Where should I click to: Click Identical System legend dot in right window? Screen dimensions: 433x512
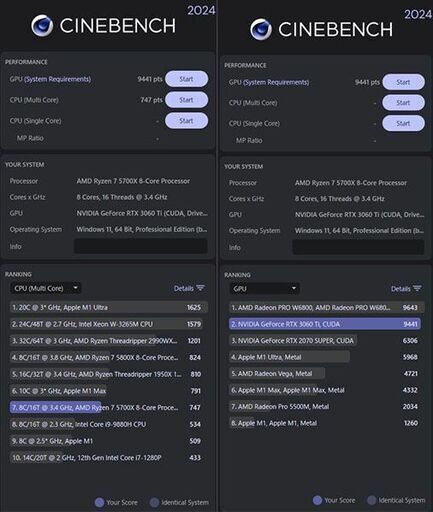point(372,500)
